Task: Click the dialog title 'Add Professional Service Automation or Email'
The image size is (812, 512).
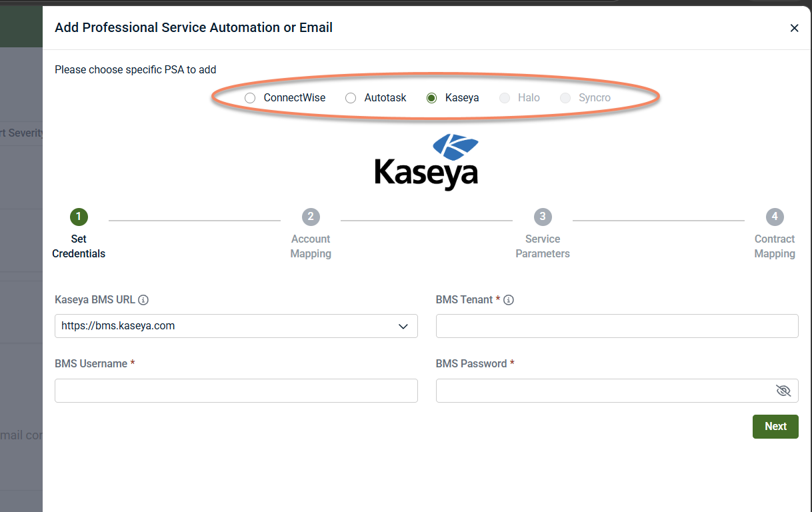Action: (193, 27)
